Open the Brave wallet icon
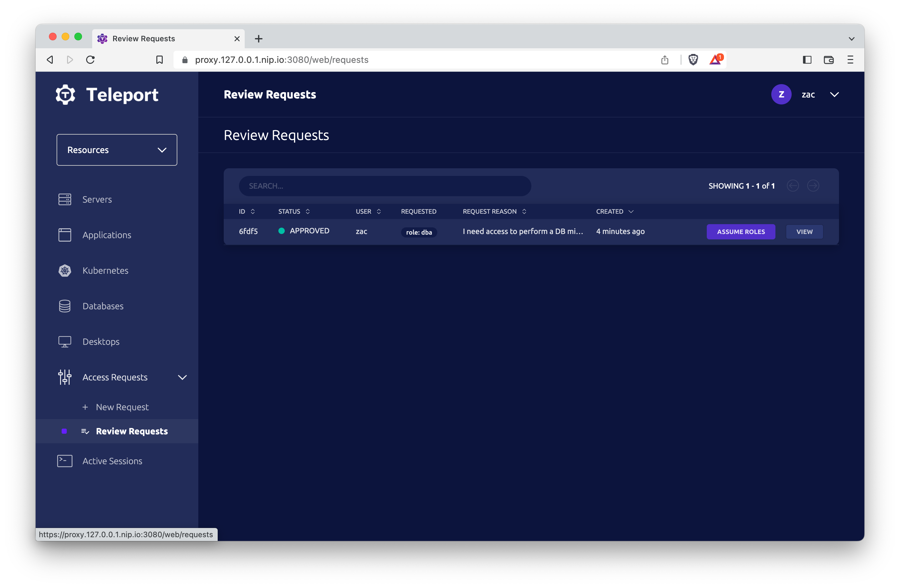The width and height of the screenshot is (900, 588). [828, 60]
